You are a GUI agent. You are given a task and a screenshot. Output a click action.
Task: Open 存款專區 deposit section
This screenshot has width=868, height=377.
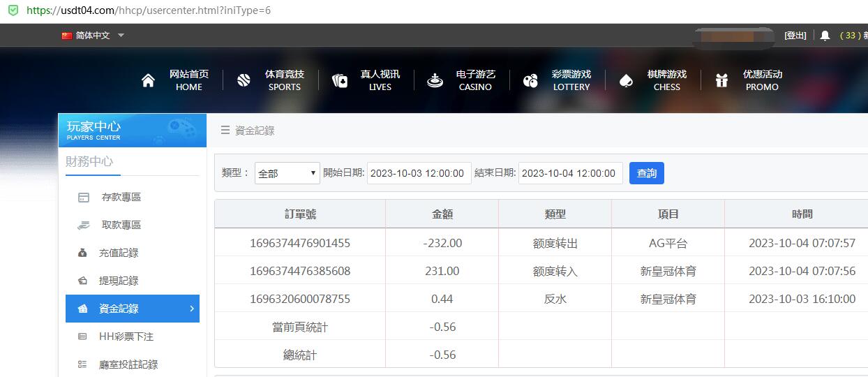click(121, 198)
